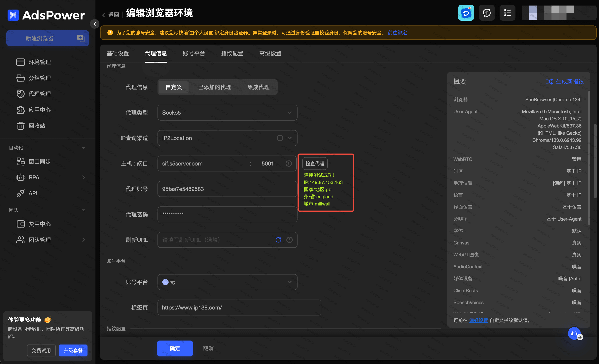The height and width of the screenshot is (364, 599).
Task: Open the task list icon in the top bar
Action: click(x=507, y=13)
